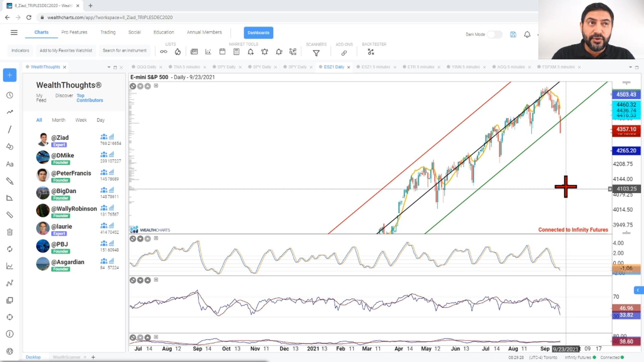Screen dimensions: 644x362
Task: Click the Dashboards button
Action: pos(258,33)
